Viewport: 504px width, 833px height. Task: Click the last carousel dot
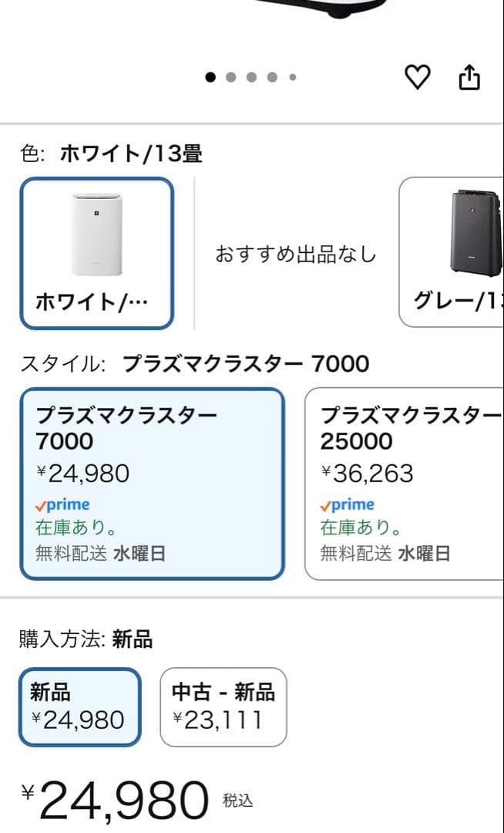[292, 77]
